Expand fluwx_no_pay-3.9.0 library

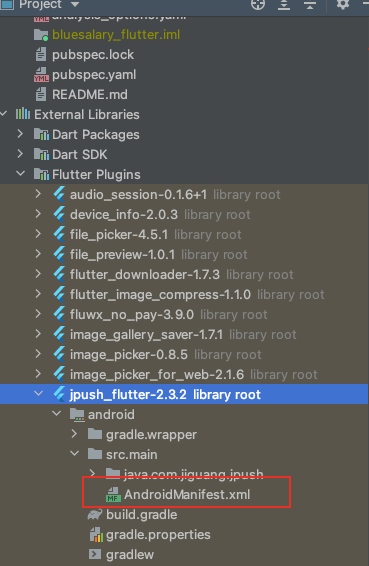coord(38,314)
